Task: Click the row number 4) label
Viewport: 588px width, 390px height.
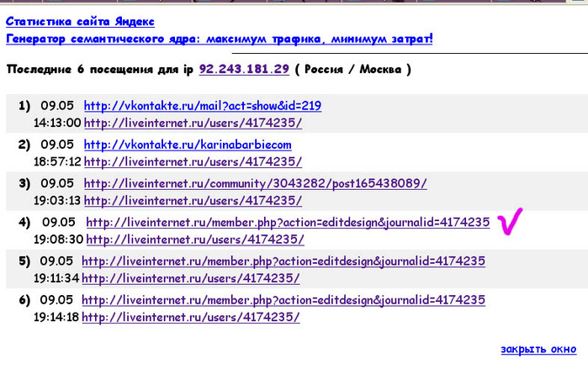Action: pos(24,223)
